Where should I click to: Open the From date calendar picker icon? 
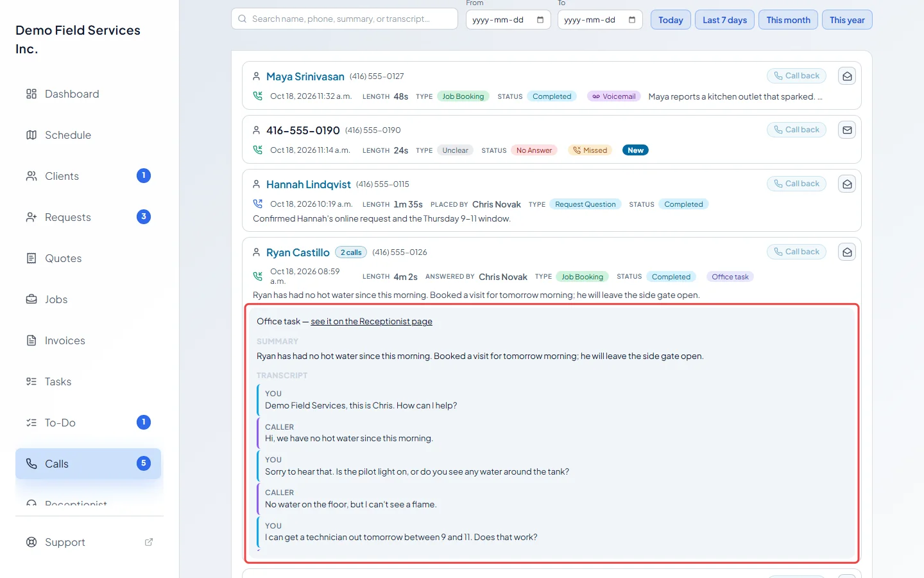coord(540,20)
